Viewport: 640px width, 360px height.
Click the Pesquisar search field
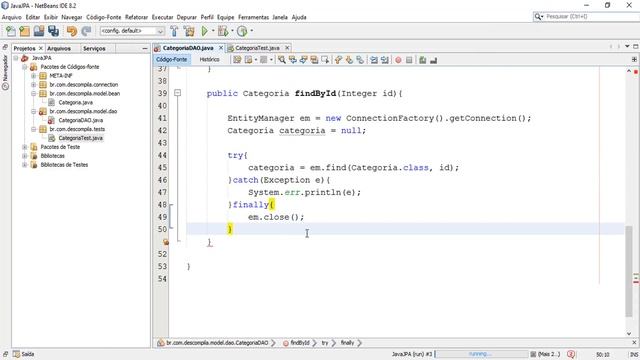pyautogui.click(x=590, y=16)
